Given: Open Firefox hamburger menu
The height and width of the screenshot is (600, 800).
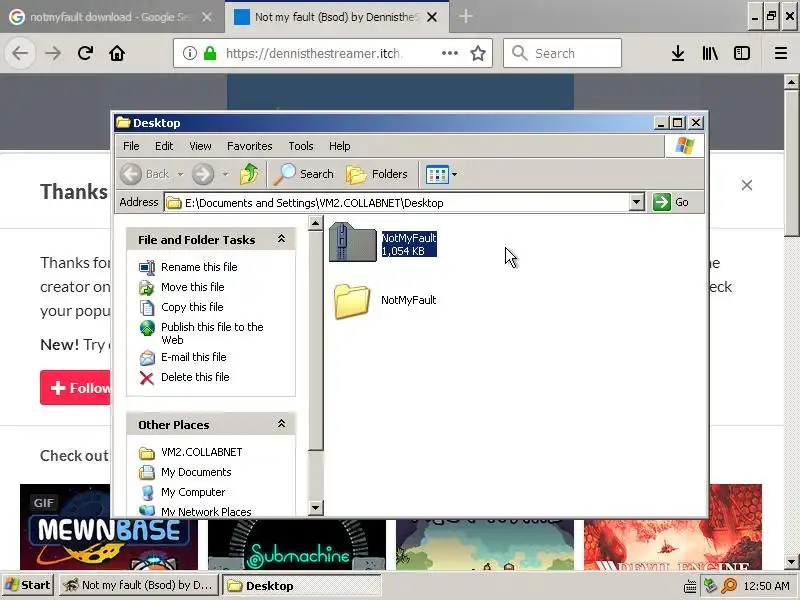Looking at the screenshot, I should 781,53.
